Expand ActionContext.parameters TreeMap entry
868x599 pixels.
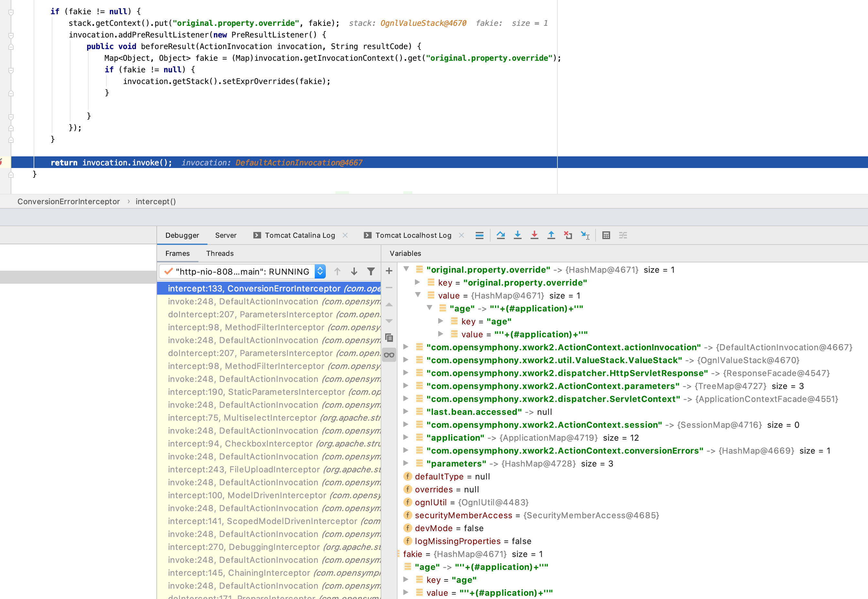(406, 385)
